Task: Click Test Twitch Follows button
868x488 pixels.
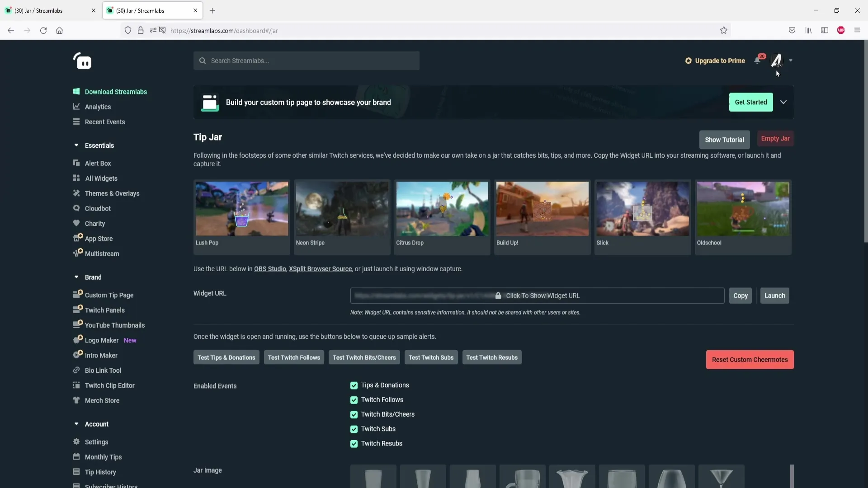Action: point(294,357)
